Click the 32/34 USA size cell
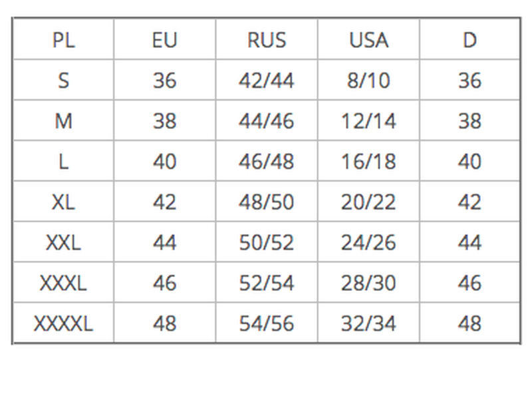The image size is (532, 398). click(368, 323)
